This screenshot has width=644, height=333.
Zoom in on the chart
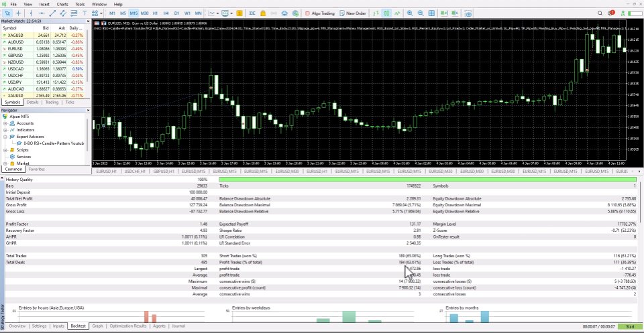(410, 13)
